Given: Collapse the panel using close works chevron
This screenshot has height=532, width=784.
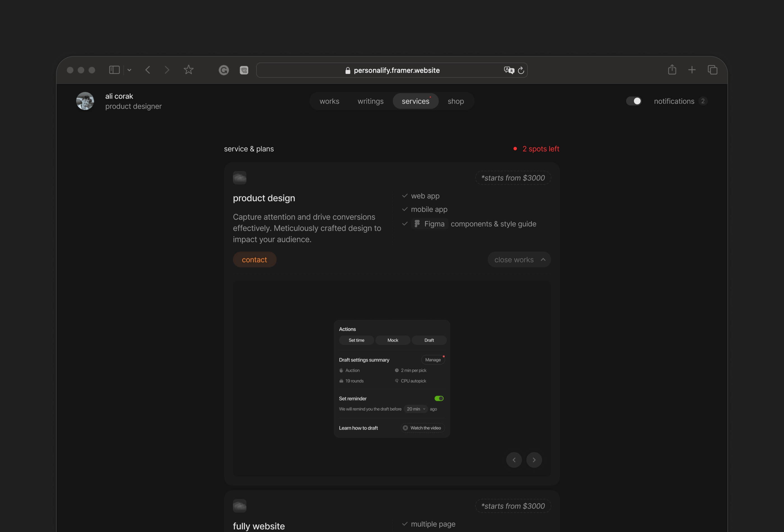Looking at the screenshot, I should 543,260.
